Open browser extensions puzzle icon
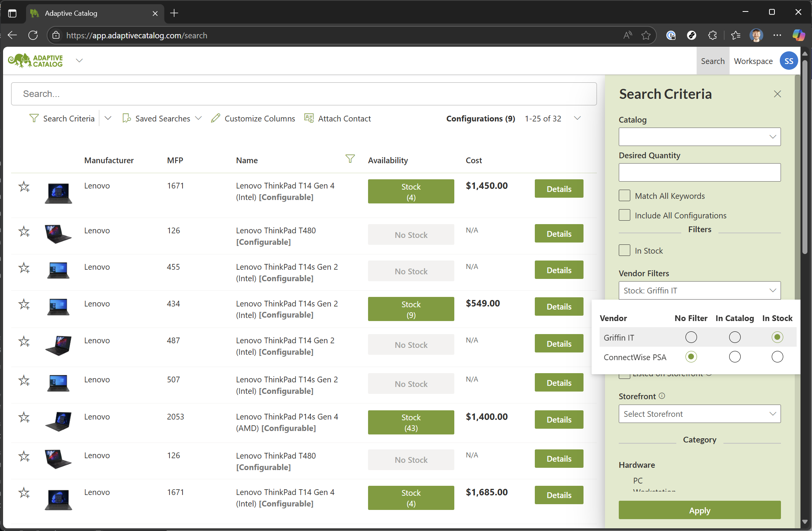 tap(712, 35)
